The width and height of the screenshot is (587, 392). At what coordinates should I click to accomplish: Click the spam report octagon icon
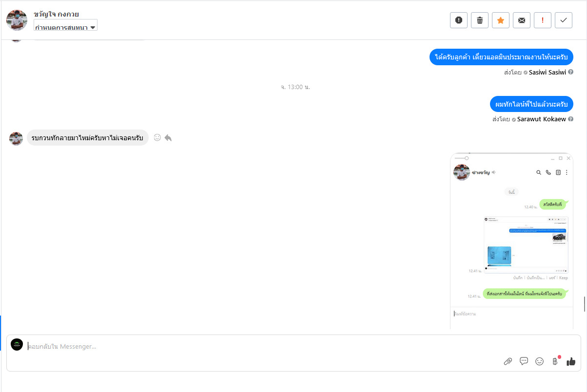click(459, 20)
